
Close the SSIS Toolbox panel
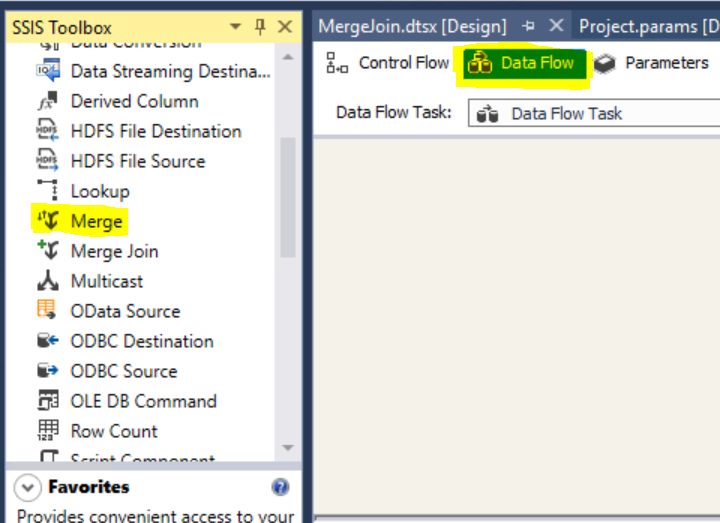click(285, 27)
